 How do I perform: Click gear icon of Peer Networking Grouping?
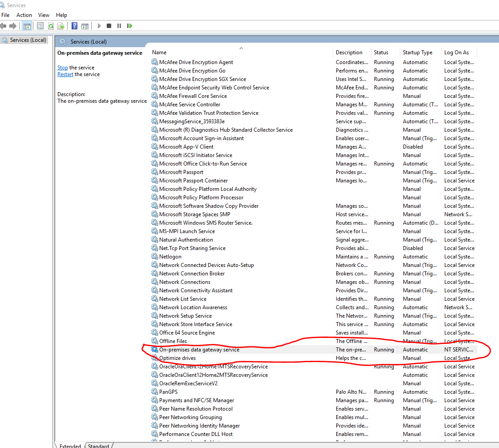point(155,417)
